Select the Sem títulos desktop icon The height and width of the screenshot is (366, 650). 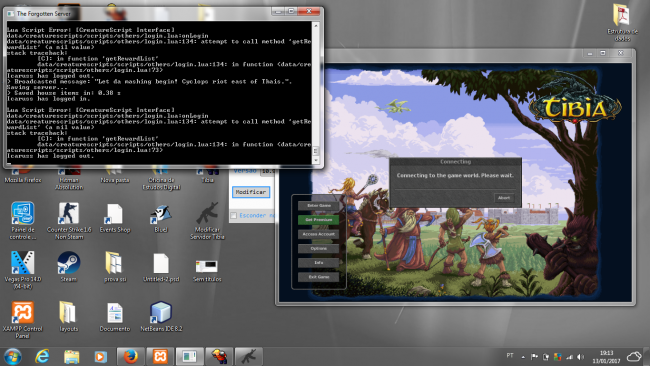click(x=207, y=270)
